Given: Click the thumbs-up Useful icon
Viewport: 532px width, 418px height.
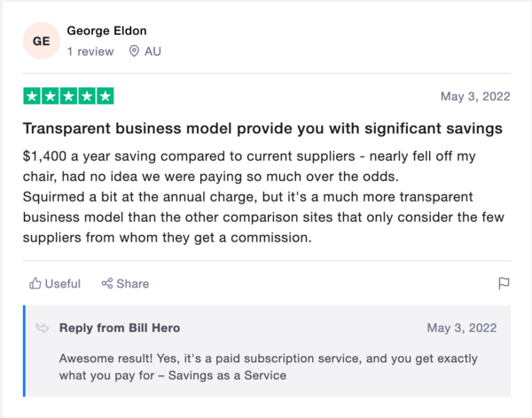Looking at the screenshot, I should (x=35, y=284).
